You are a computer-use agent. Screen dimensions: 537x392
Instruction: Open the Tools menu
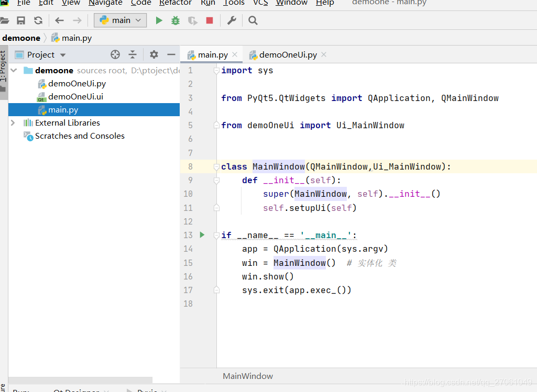(234, 3)
